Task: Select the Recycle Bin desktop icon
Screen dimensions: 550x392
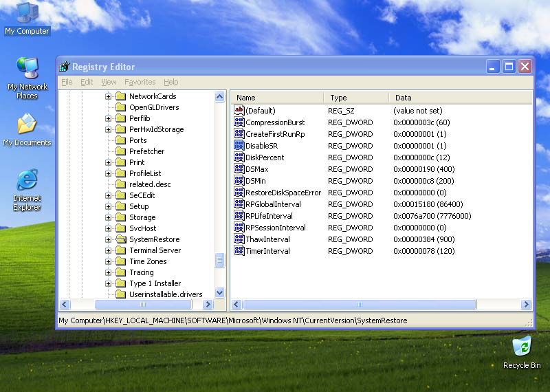Action: click(522, 353)
